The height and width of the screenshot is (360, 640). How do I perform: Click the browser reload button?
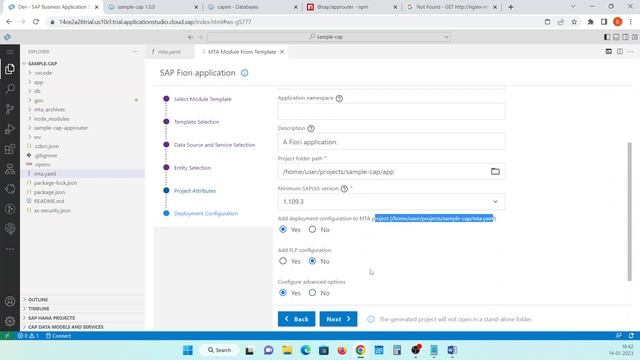coord(36,22)
